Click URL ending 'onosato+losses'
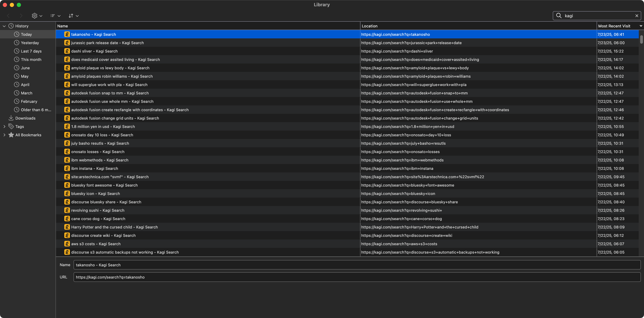This screenshot has height=318, width=644. [400, 152]
